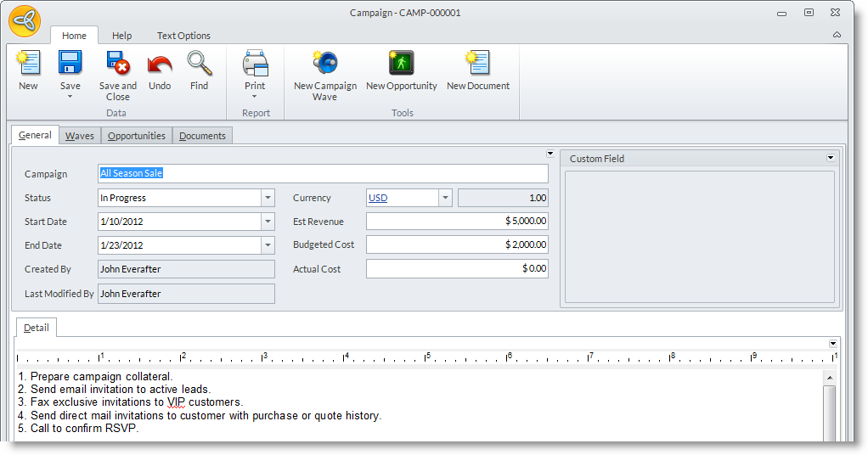The height and width of the screenshot is (455, 868).
Task: Click the New Document icon
Action: [477, 65]
